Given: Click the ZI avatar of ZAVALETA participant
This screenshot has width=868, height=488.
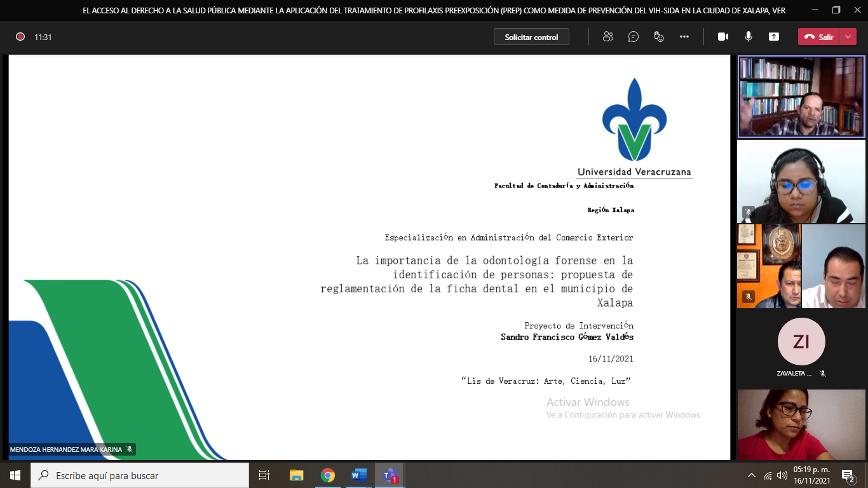Looking at the screenshot, I should click(x=801, y=342).
